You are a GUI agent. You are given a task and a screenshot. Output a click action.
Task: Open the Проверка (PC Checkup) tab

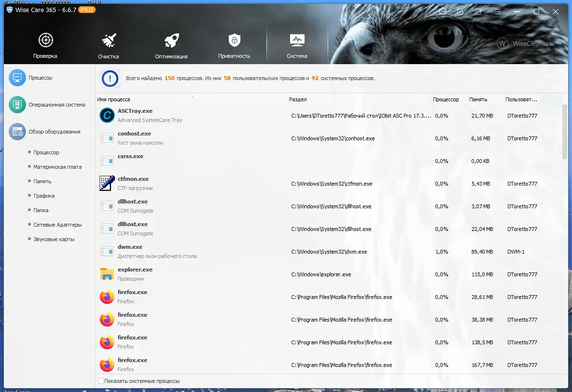click(45, 45)
